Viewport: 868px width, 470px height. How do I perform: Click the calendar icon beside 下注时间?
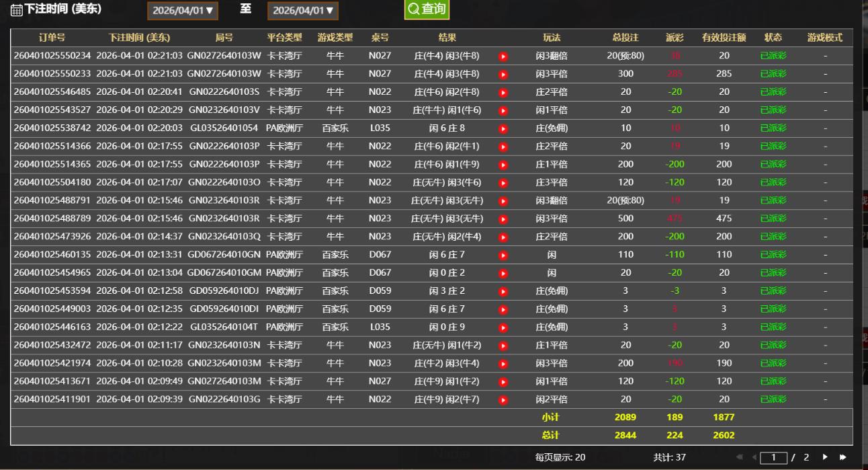pyautogui.click(x=16, y=10)
